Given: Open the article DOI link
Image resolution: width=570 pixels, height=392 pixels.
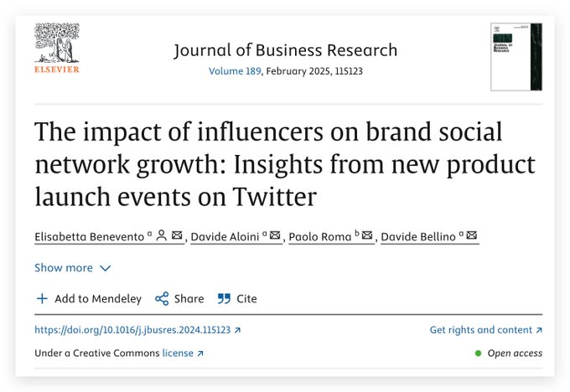Looking at the screenshot, I should coord(132,330).
